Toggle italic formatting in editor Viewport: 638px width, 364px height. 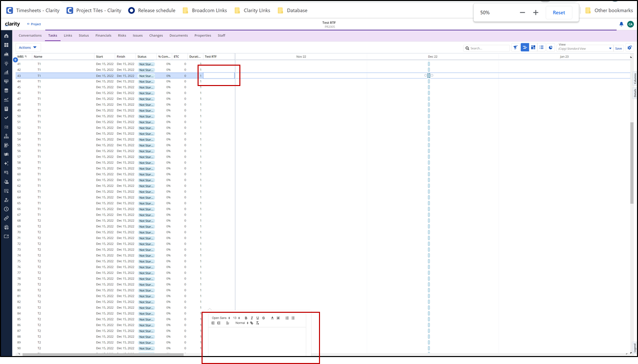[x=252, y=318]
